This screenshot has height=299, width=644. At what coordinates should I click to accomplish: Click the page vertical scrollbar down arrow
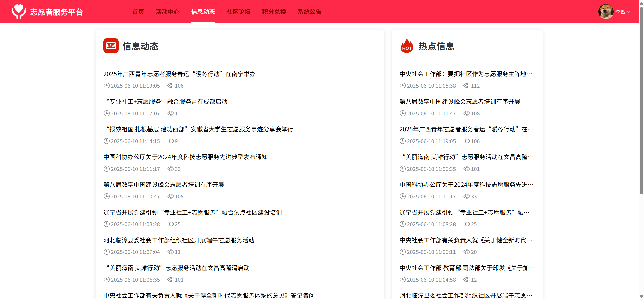641,296
